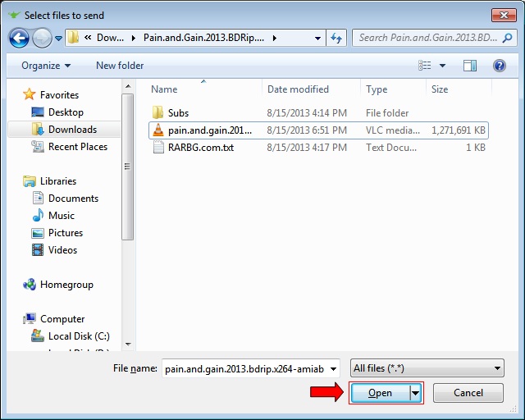Viewport: 525px width, 420px height.
Task: Click the File name input field
Action: pyautogui.click(x=253, y=369)
